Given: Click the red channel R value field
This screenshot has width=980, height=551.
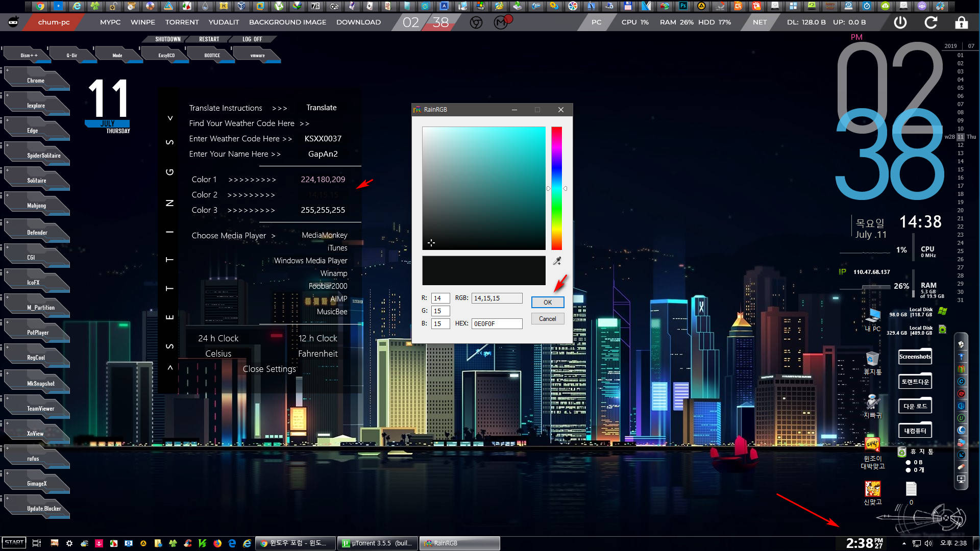Looking at the screenshot, I should point(440,298).
